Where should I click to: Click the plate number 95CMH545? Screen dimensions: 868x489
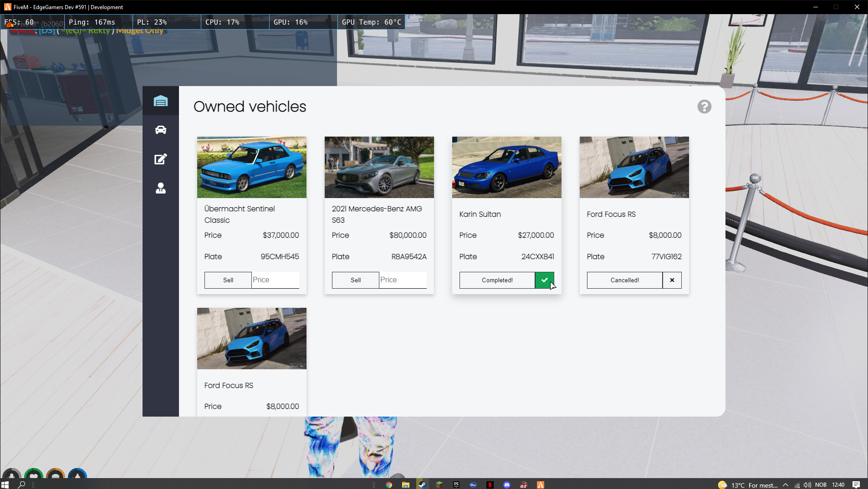[280, 256]
